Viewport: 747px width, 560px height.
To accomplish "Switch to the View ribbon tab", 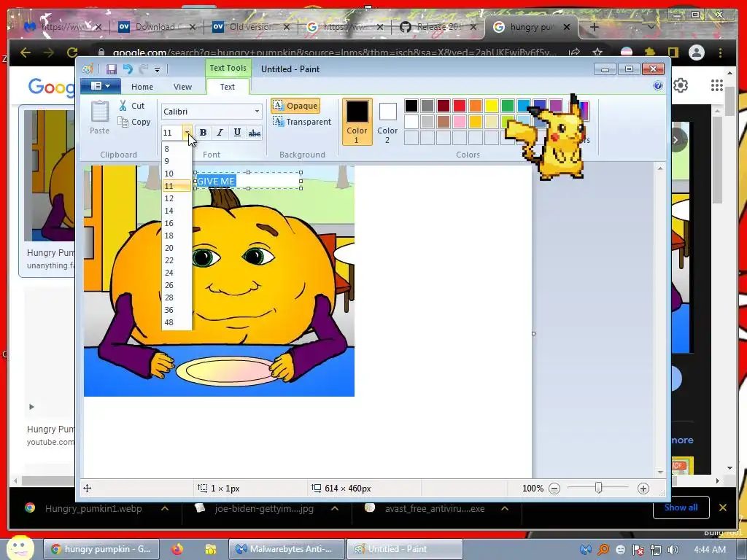I will pos(182,87).
